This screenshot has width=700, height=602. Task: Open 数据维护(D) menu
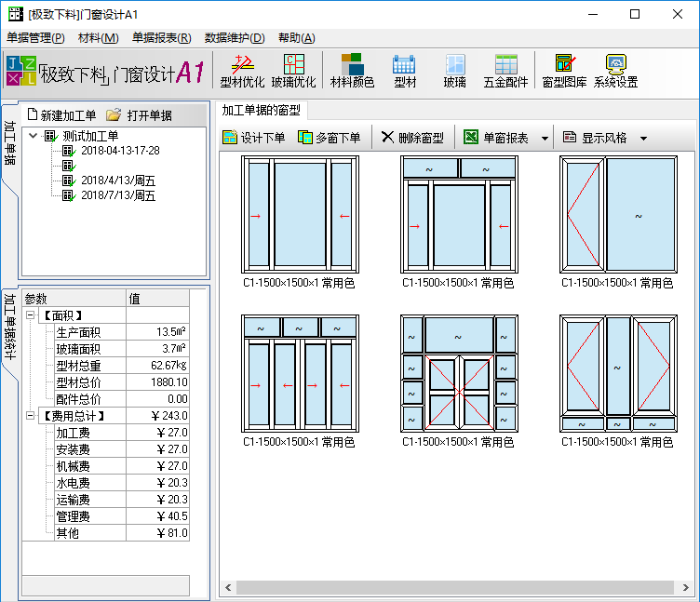(x=235, y=38)
